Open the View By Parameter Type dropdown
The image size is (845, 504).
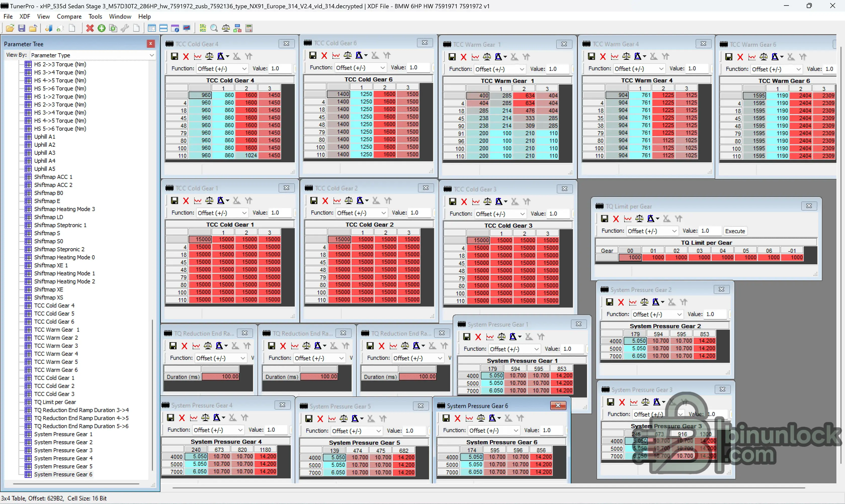pyautogui.click(x=152, y=55)
